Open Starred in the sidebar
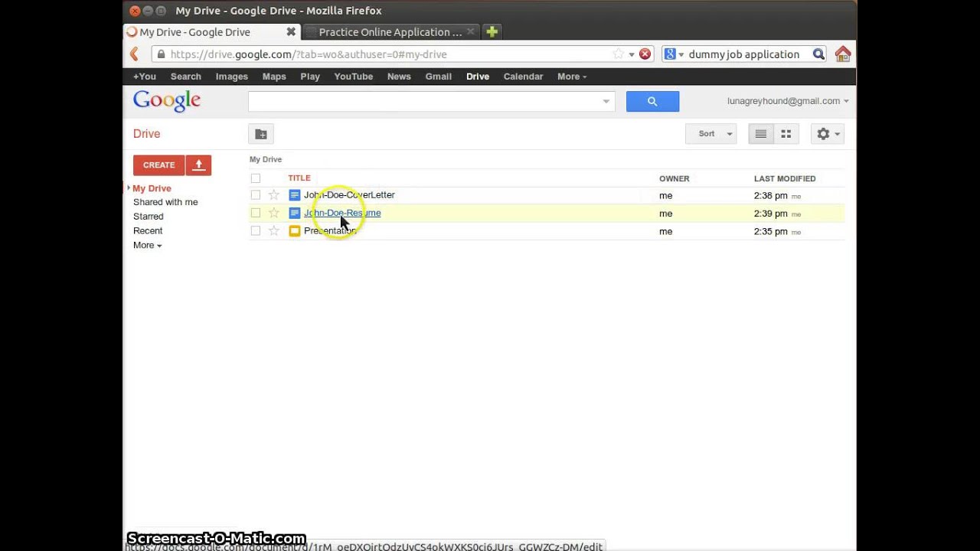The image size is (980, 551). [148, 217]
